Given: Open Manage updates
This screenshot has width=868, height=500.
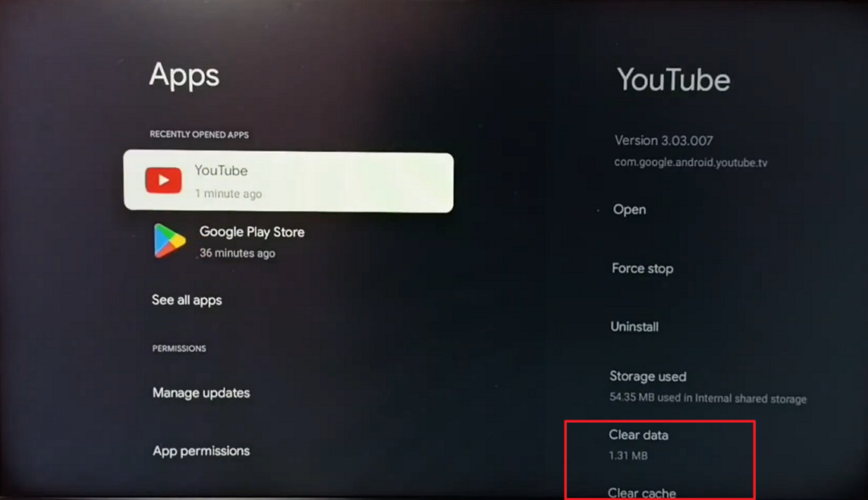Looking at the screenshot, I should point(201,392).
